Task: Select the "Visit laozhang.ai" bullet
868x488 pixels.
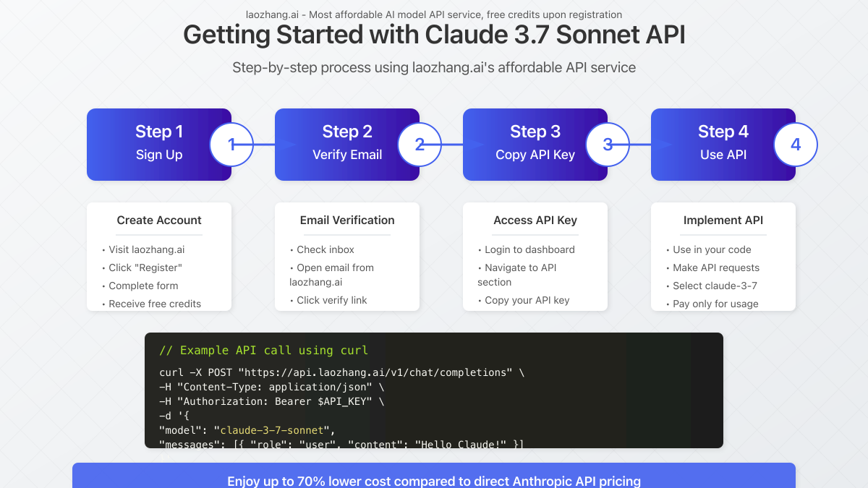Action: [x=143, y=249]
